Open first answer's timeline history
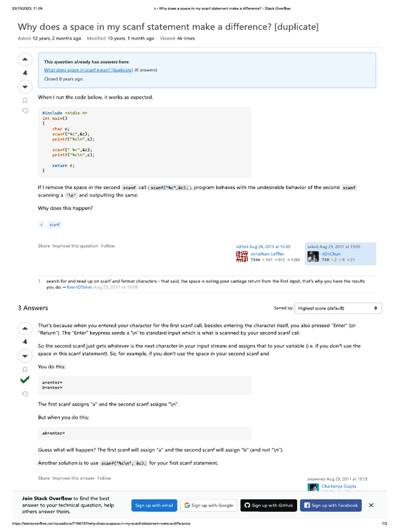This screenshot has width=399, height=532. pos(25,394)
